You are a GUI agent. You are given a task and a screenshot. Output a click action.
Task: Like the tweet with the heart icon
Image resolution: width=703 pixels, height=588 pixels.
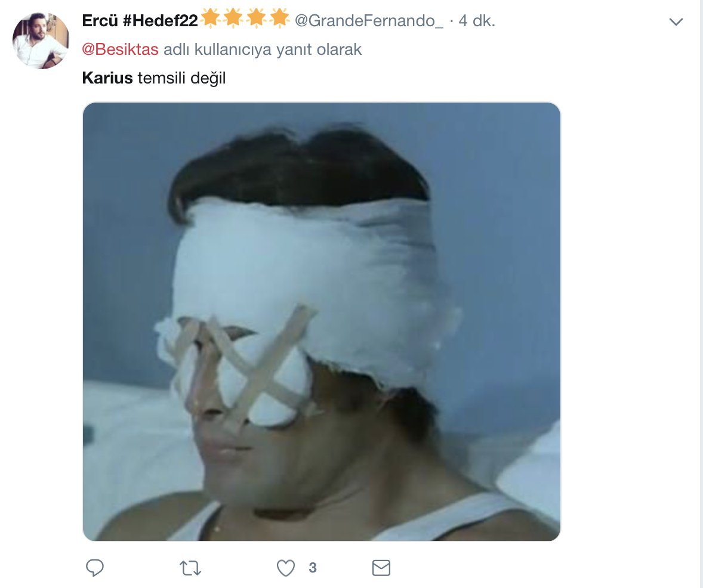click(x=286, y=568)
